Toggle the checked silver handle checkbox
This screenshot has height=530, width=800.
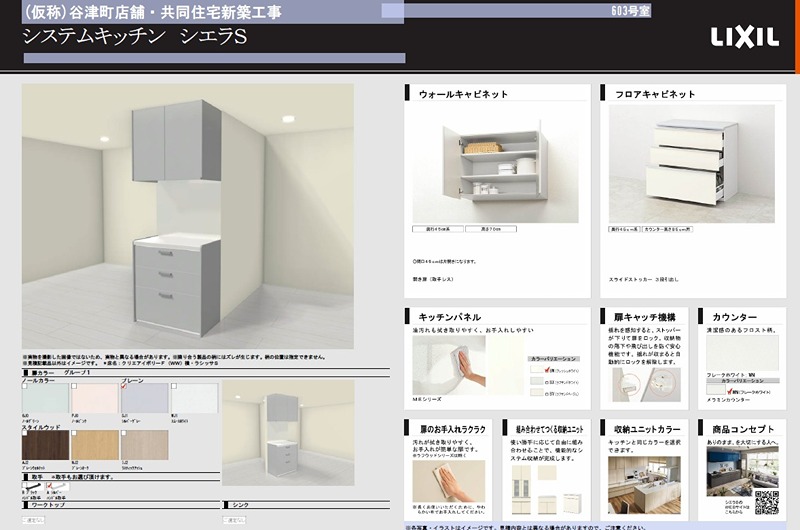49,485
